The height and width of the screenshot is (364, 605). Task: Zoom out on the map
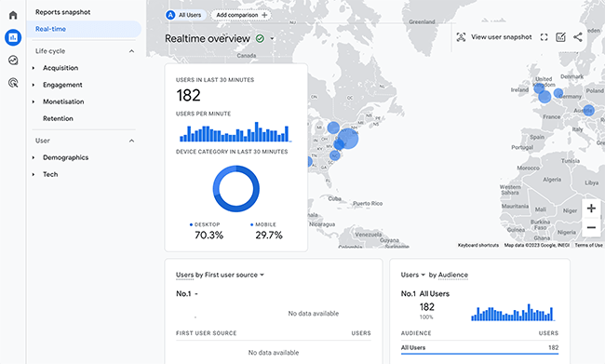(x=591, y=227)
